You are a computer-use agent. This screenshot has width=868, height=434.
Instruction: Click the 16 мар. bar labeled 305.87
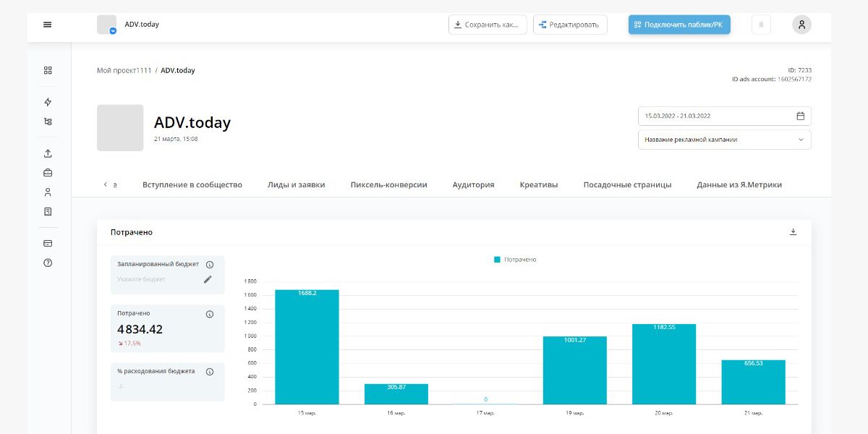(396, 394)
